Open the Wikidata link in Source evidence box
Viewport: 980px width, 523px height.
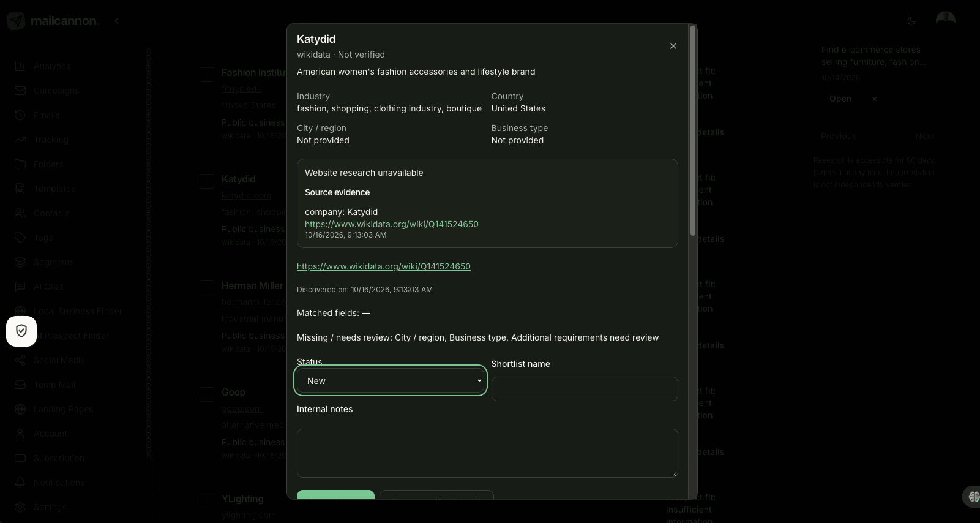392,224
